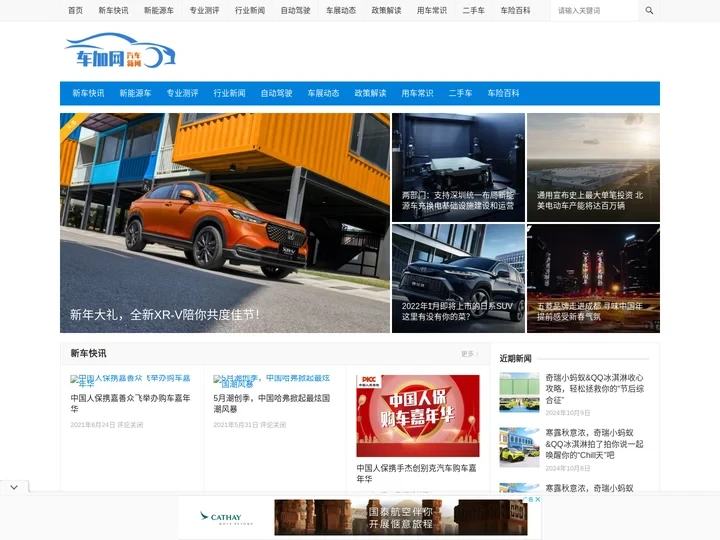Open 车展动态 in top menu
The image size is (720, 540).
[341, 10]
